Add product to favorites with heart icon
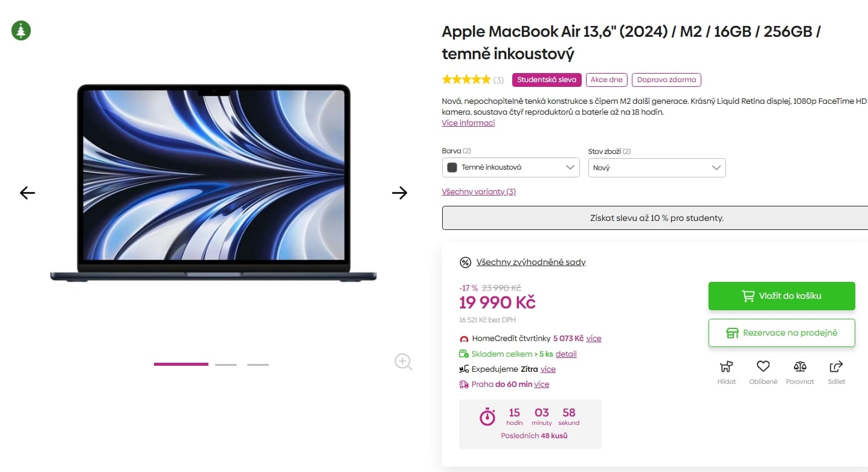The width and height of the screenshot is (868, 472). (763, 367)
